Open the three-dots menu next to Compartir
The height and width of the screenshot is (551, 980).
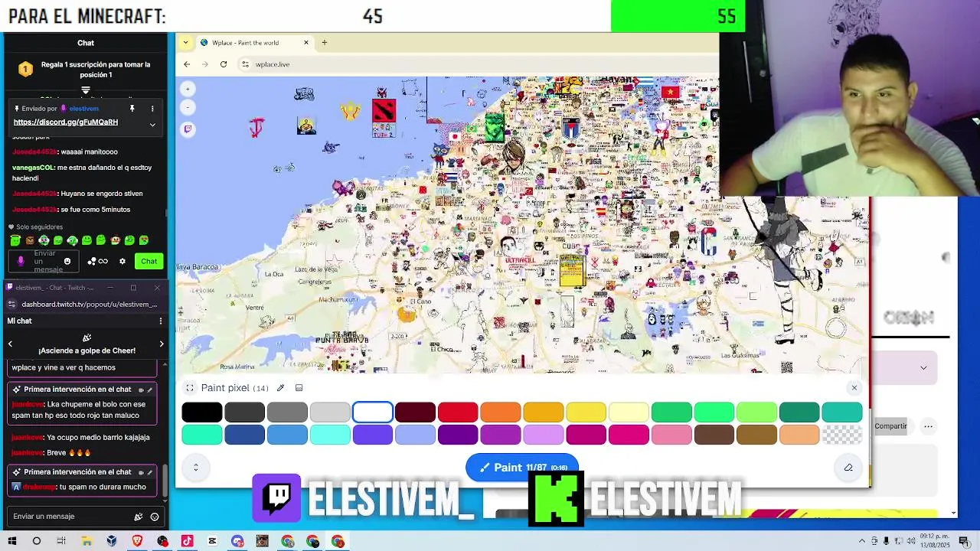[928, 426]
